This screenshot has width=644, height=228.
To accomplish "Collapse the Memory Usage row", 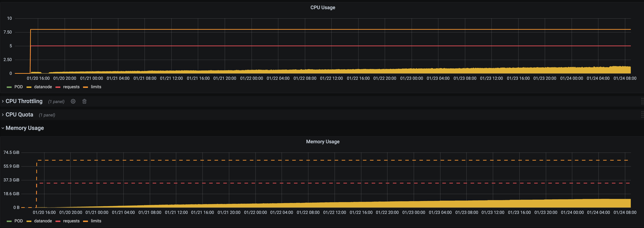I will coord(25,128).
